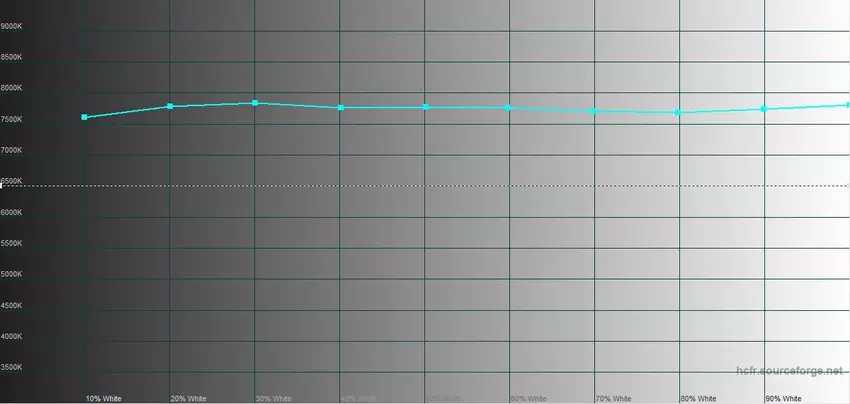This screenshot has width=850, height=404.
Task: Select the data point at 70% White
Action: (594, 111)
